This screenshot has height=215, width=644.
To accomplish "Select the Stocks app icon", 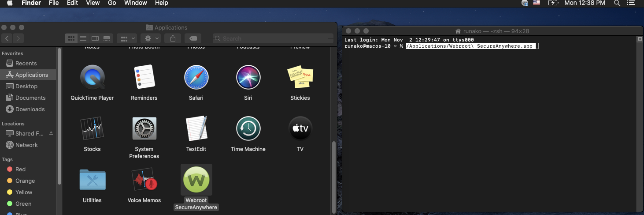I will 92,128.
